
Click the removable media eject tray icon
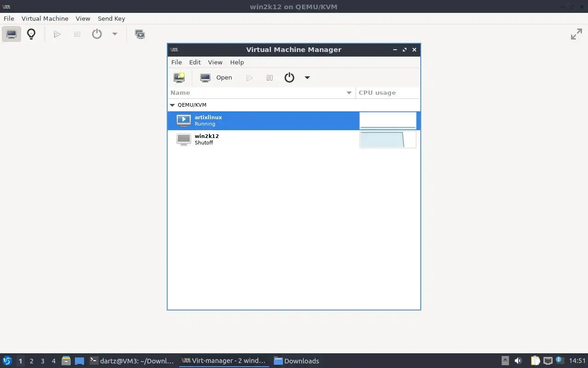(505, 361)
